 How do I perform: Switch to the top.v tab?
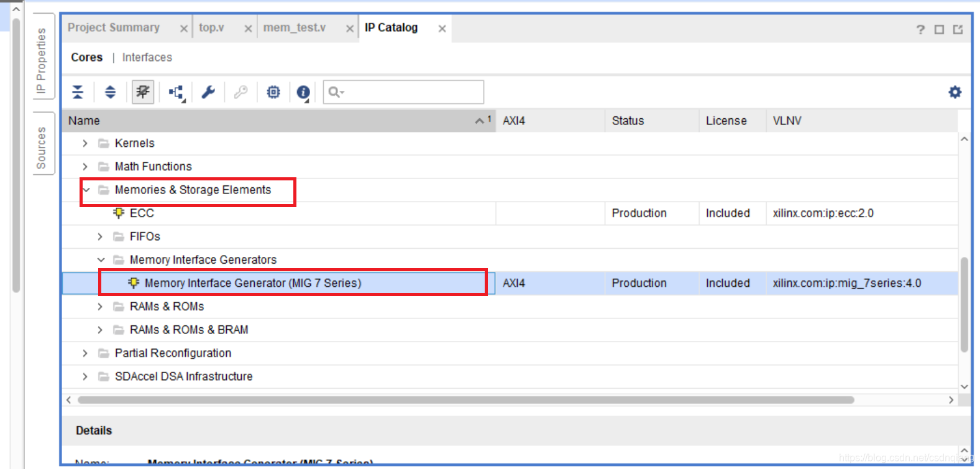211,27
